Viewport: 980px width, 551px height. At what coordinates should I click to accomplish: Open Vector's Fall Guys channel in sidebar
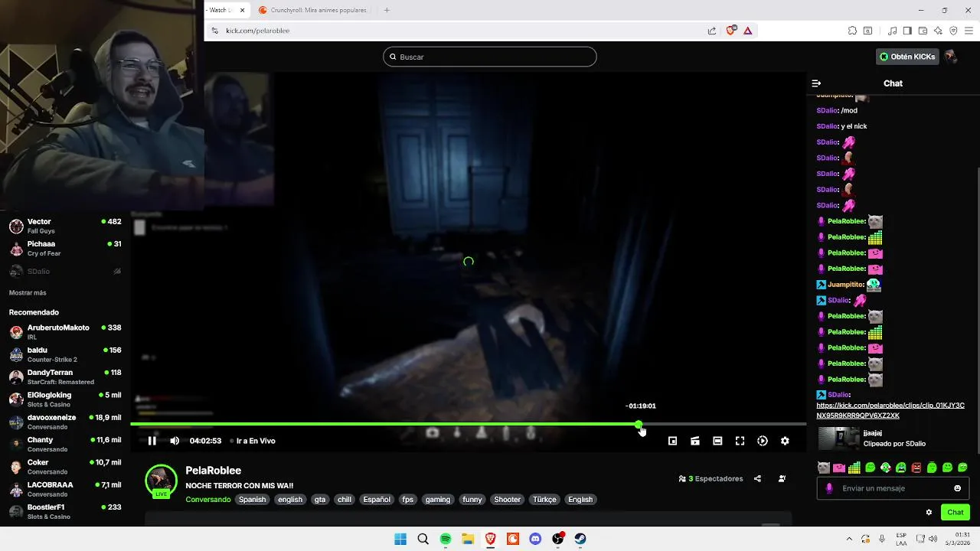tap(65, 226)
